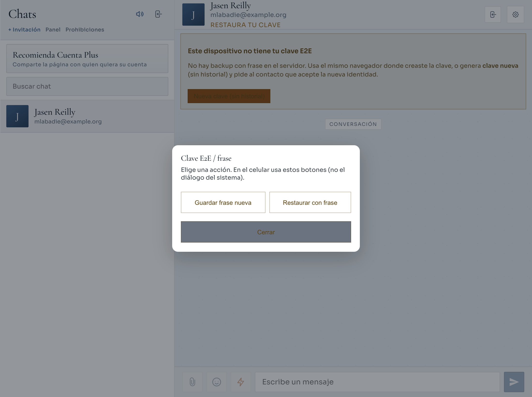
Task: Click Nueva clave (sin historial) button
Action: tap(229, 96)
